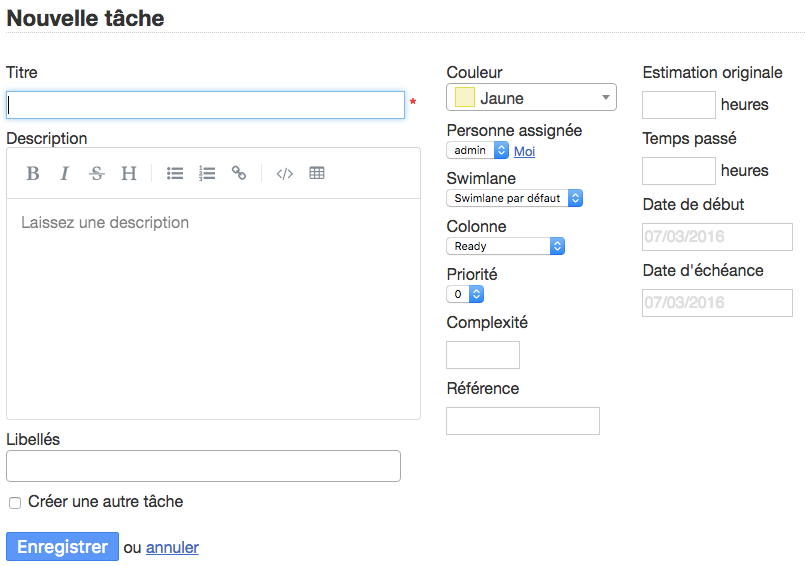The height and width of the screenshot is (566, 805).
Task: Open the Priorité dropdown
Action: [x=465, y=294]
